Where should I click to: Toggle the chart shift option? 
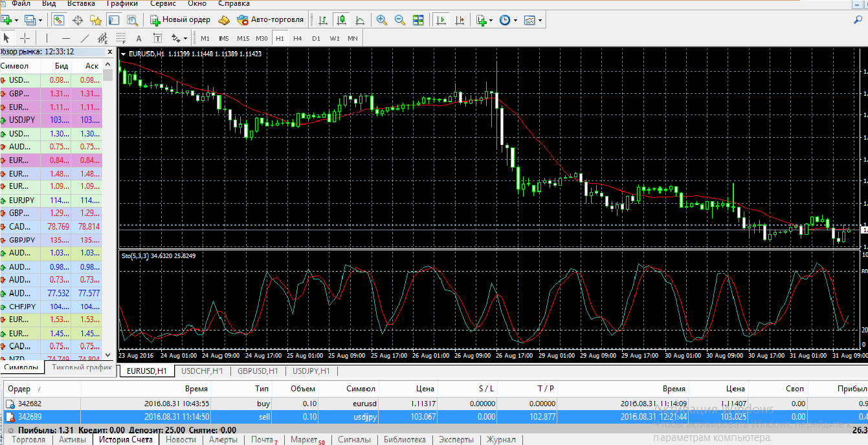[460, 20]
